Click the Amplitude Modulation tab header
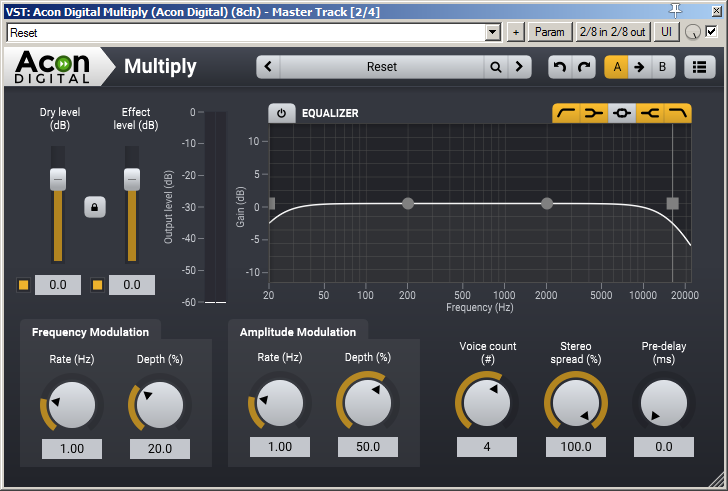728x491 pixels. click(298, 332)
